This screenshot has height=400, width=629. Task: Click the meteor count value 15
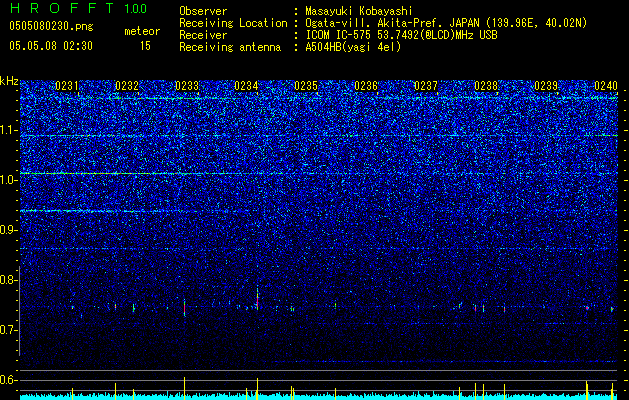145,46
